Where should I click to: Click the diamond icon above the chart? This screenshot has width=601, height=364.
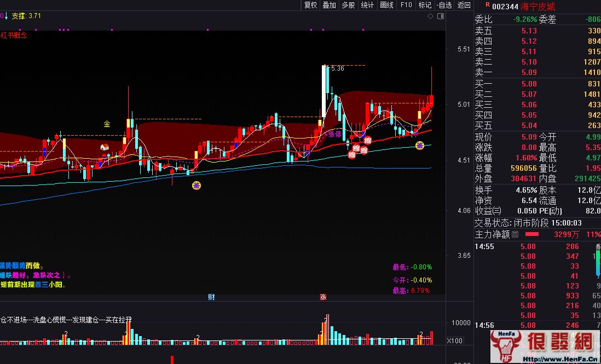431,16
